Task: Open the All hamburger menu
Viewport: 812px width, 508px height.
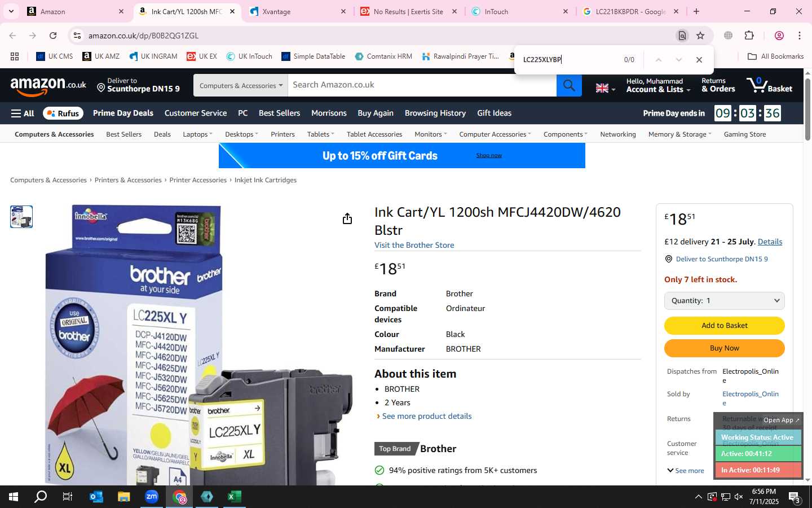Action: pos(23,113)
